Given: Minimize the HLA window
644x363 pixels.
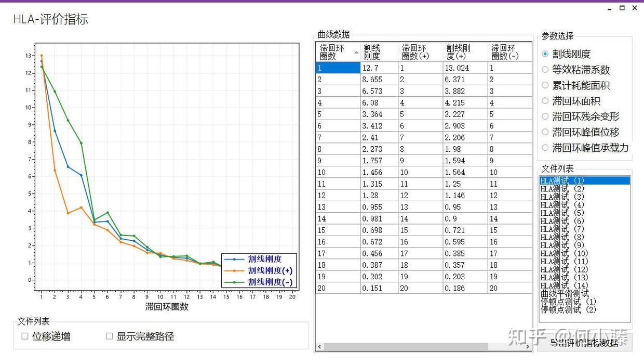Looking at the screenshot, I should click(610, 8).
